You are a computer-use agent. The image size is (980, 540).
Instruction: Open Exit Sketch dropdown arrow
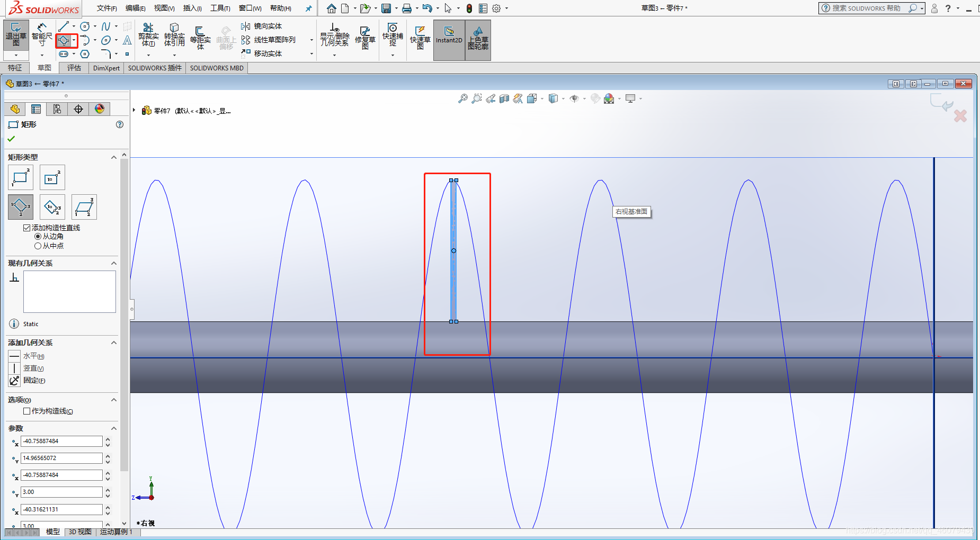16,55
